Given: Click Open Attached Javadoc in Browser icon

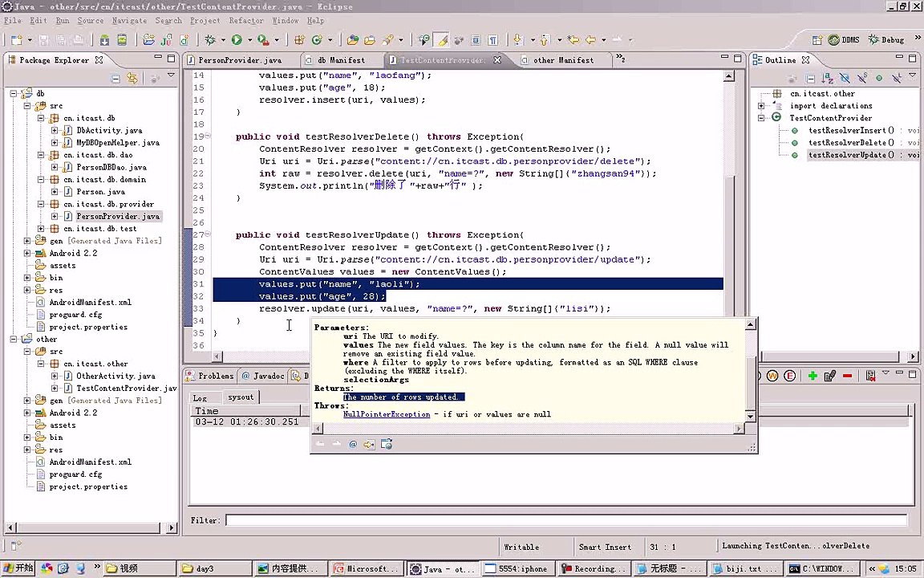Looking at the screenshot, I should [386, 444].
